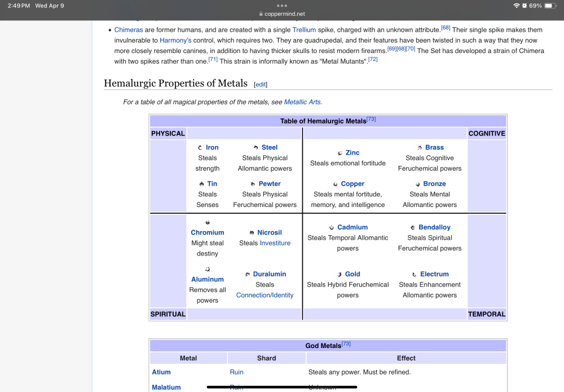Click the SPIRITUAL quadrant label cell
The width and height of the screenshot is (564, 392).
pos(168,314)
